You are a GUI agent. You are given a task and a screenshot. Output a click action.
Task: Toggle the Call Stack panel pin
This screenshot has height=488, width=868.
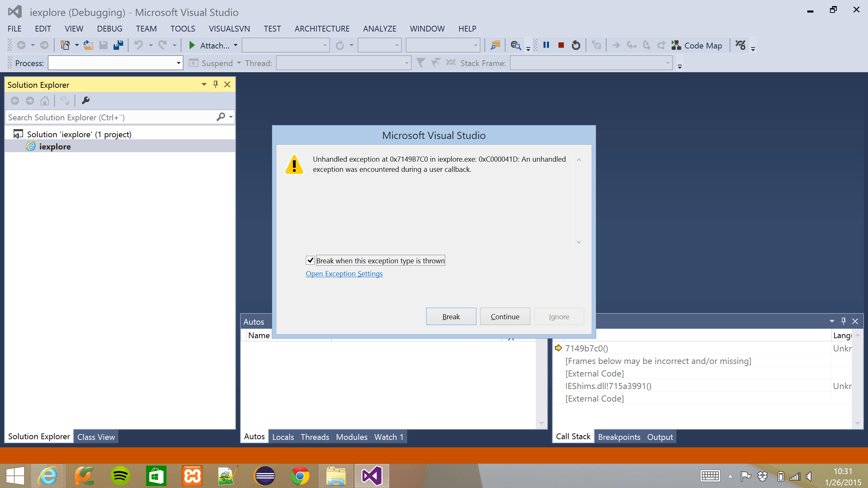click(x=843, y=321)
